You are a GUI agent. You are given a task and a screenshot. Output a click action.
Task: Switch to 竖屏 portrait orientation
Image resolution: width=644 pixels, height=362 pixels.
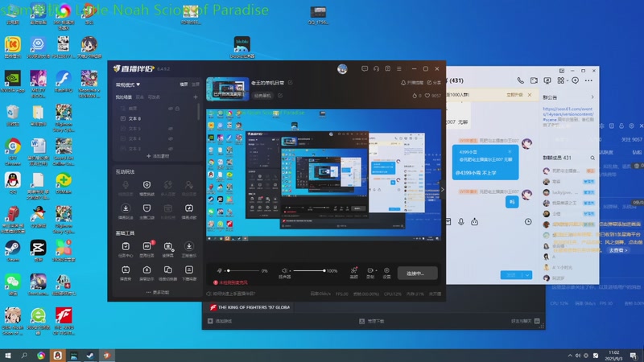click(196, 84)
